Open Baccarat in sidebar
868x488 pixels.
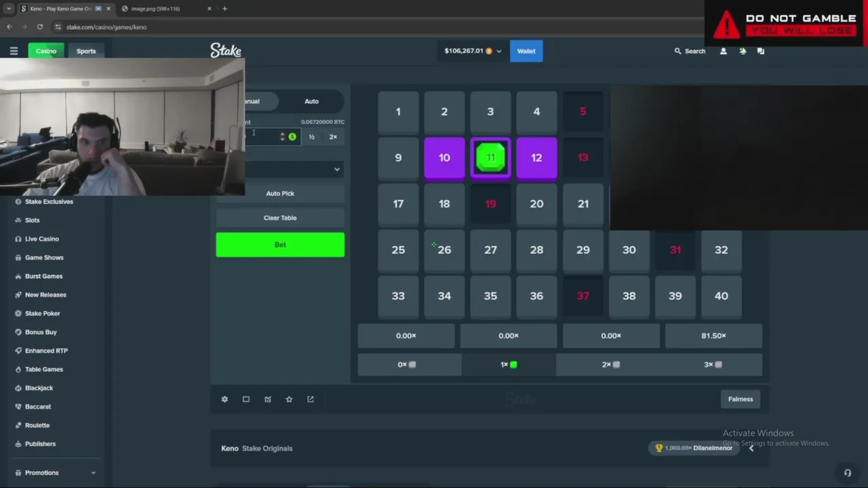pos(38,407)
